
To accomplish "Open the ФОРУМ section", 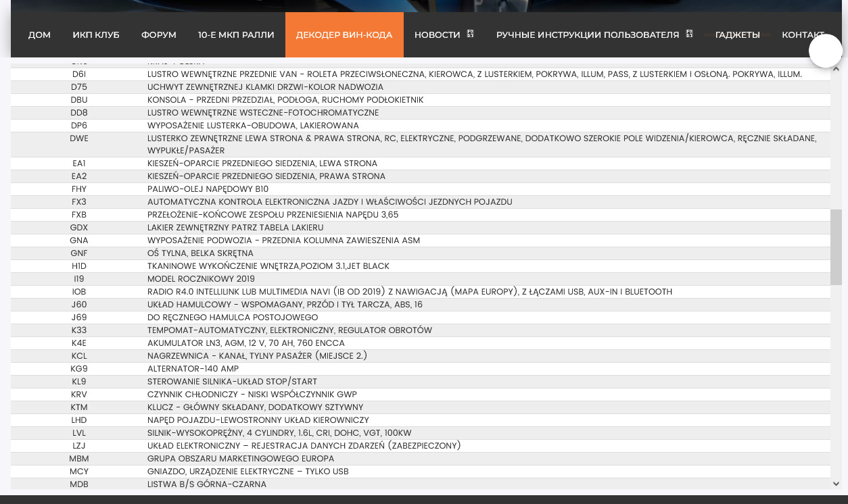I will [159, 34].
